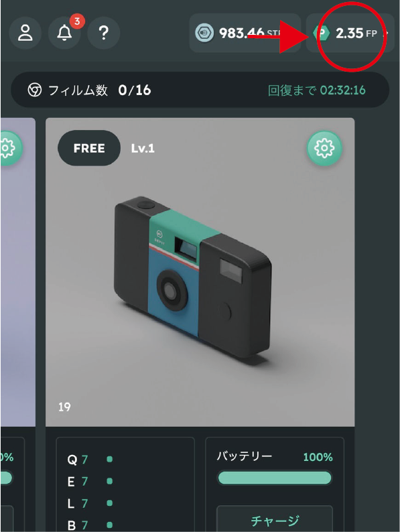
Task: Select the Q 7 stat row
Action: 90,460
